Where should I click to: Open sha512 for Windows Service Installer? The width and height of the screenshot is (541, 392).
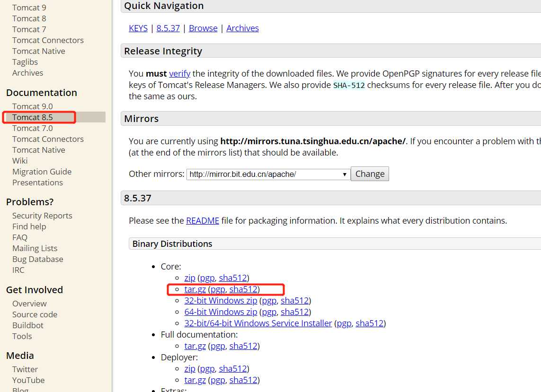point(370,323)
